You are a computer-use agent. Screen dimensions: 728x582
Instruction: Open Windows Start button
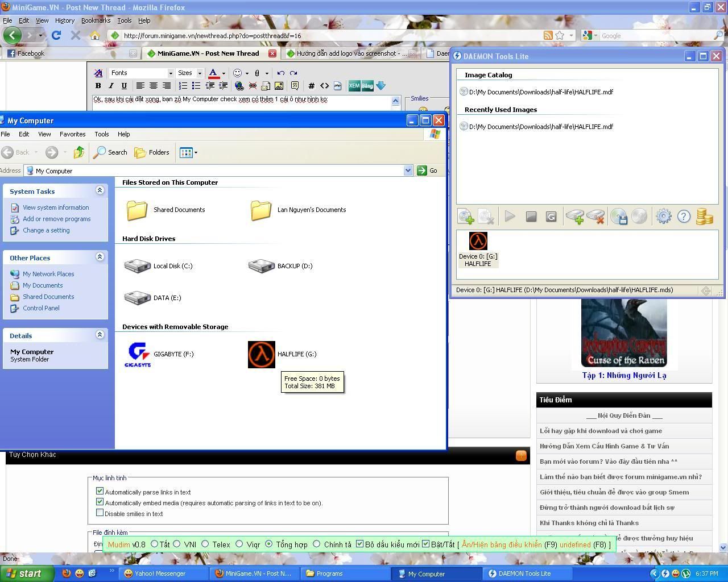click(x=27, y=573)
